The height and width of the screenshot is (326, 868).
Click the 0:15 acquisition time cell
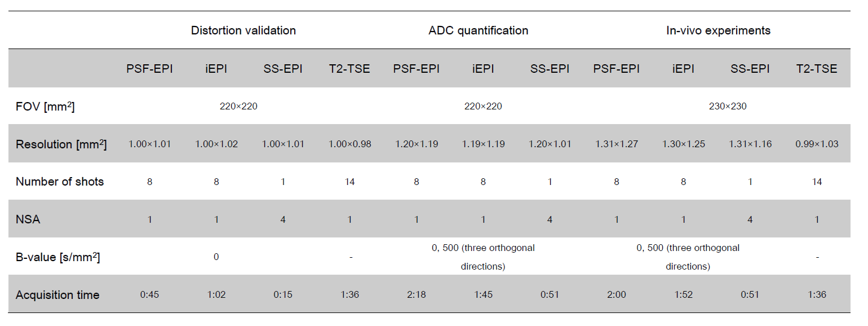coord(283,294)
